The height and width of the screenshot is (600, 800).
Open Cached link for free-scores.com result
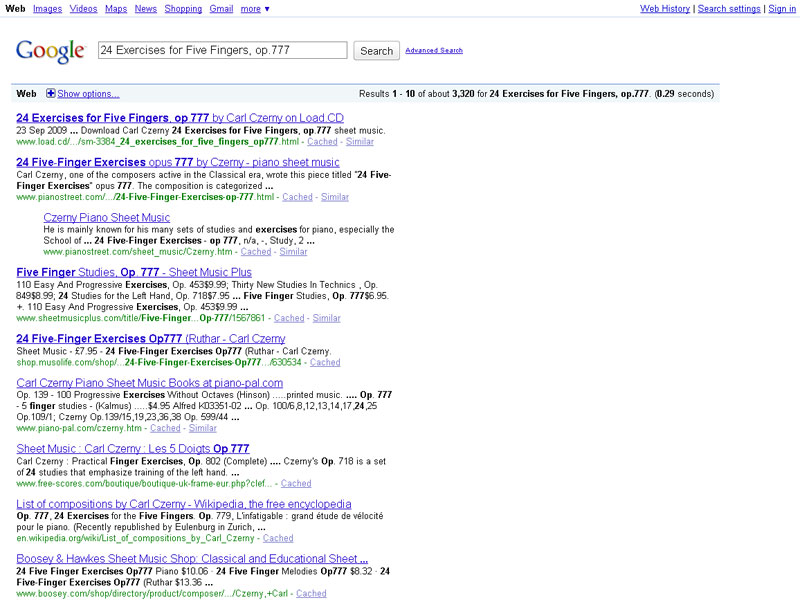pos(296,483)
